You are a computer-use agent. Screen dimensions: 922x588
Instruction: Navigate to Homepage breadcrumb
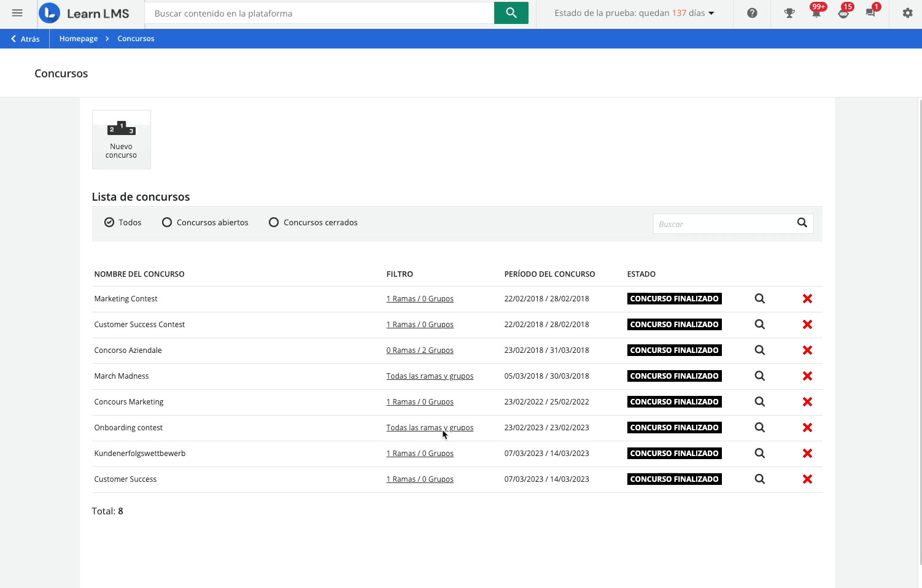click(79, 39)
